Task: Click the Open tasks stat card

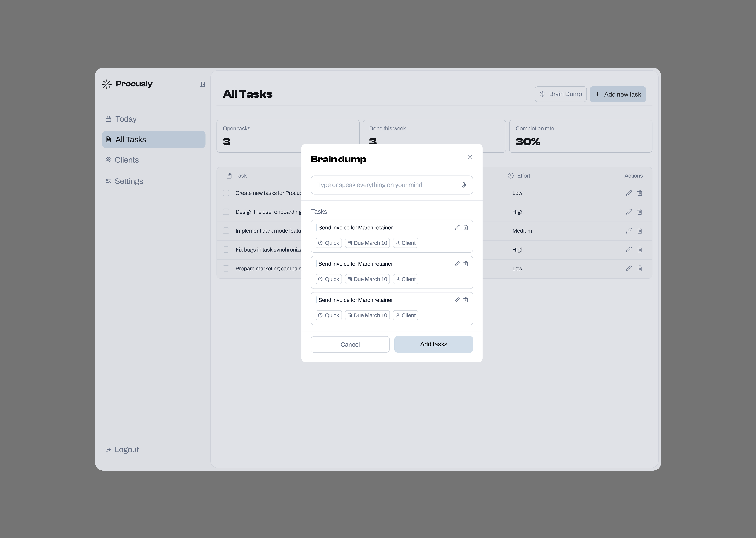Action: (x=288, y=136)
